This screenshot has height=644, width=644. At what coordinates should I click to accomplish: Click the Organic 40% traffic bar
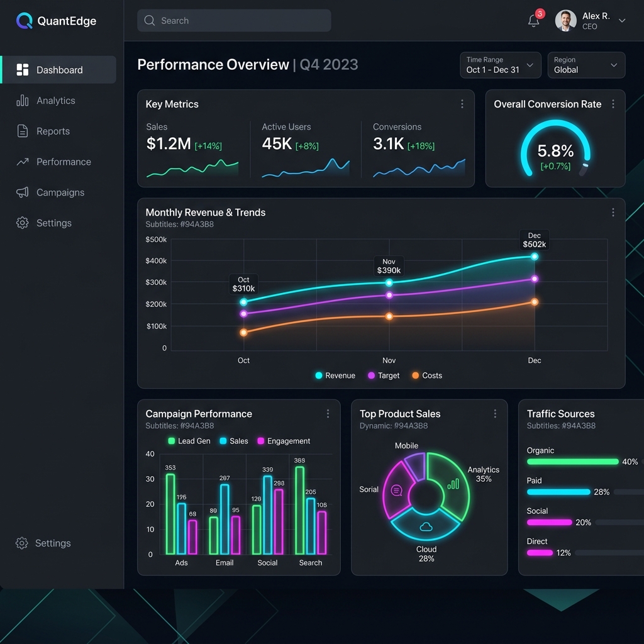[x=572, y=462]
